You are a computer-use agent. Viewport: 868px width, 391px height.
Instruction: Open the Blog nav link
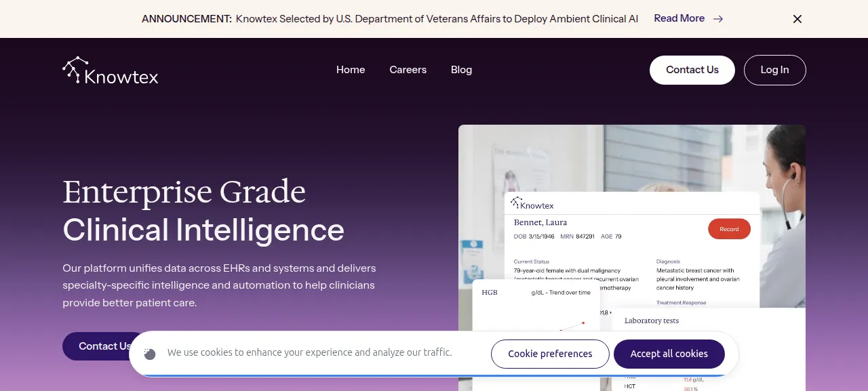(461, 70)
